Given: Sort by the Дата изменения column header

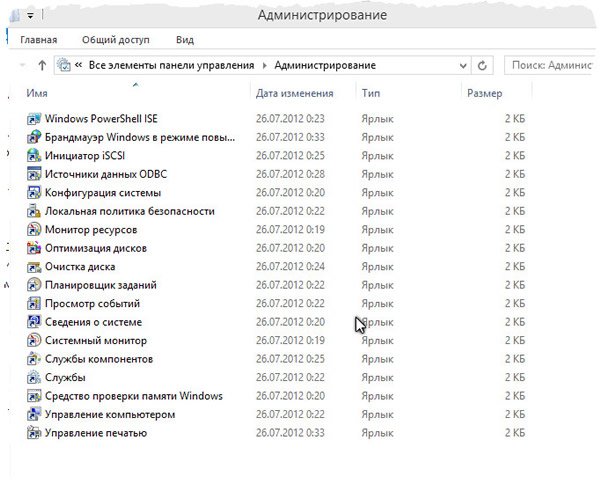Looking at the screenshot, I should [295, 93].
